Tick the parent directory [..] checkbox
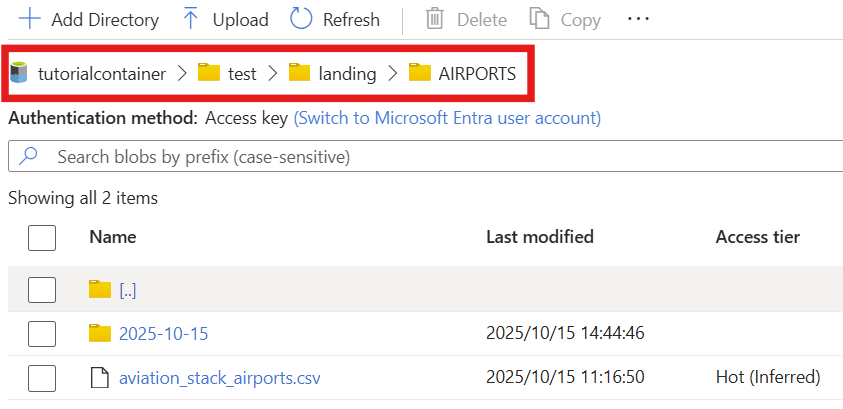Screen dimensions: 843x409 [x=42, y=290]
